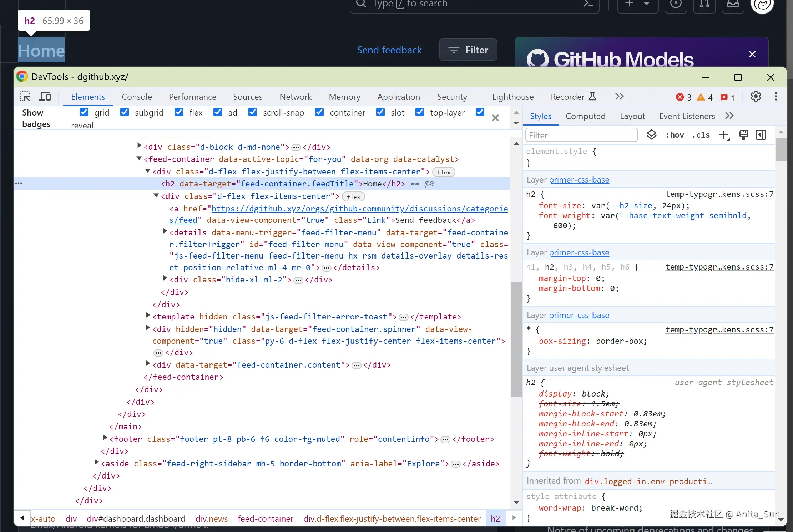Expand the footer element node
The width and height of the screenshot is (793, 532).
click(105, 438)
